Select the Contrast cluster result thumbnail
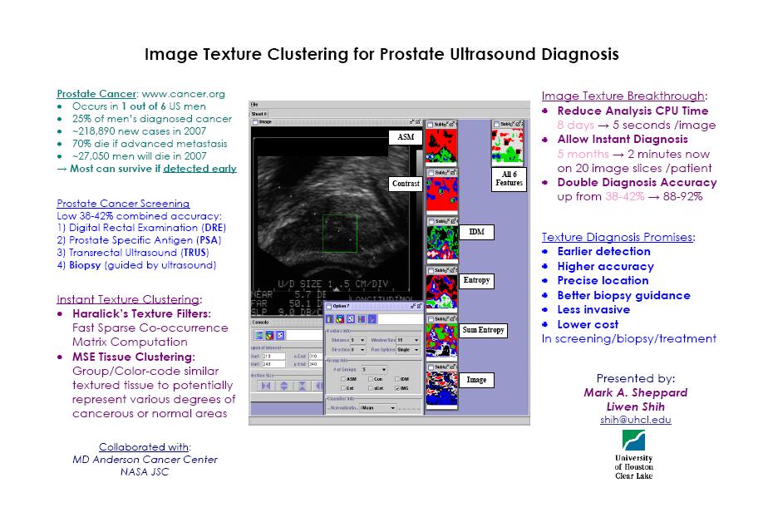 click(x=441, y=194)
